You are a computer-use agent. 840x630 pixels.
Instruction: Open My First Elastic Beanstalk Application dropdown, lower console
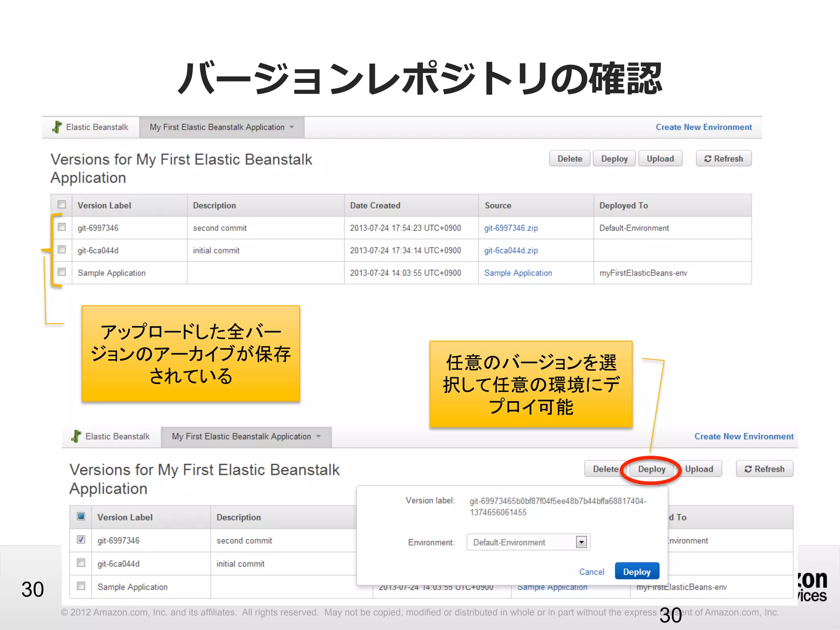(x=246, y=437)
